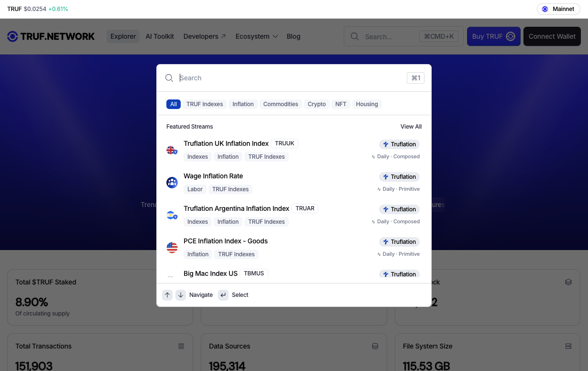This screenshot has height=371, width=588.
Task: Click the Connect Wallet button
Action: pos(552,36)
